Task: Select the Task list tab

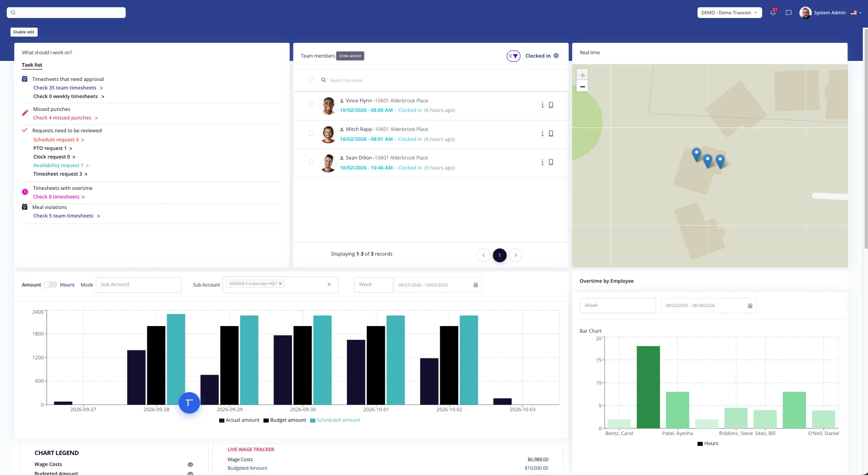Action: click(32, 65)
